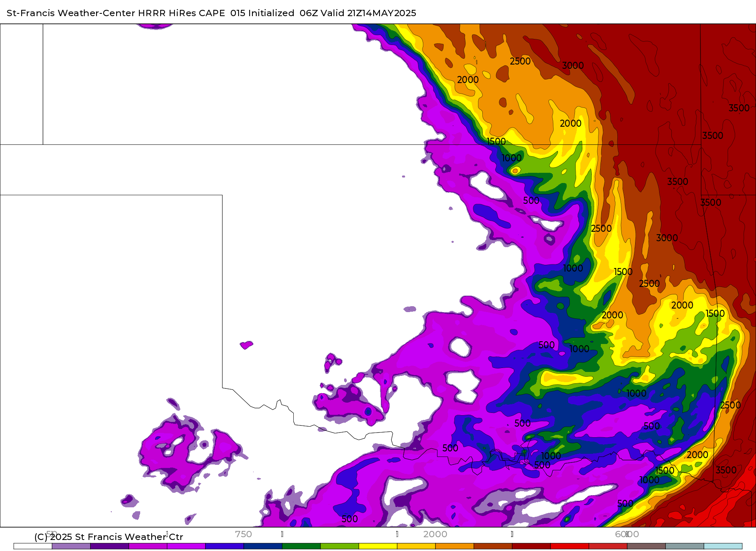The height and width of the screenshot is (551, 756).
Task: Pick the bright red colorbar swatch
Action: pos(570,546)
